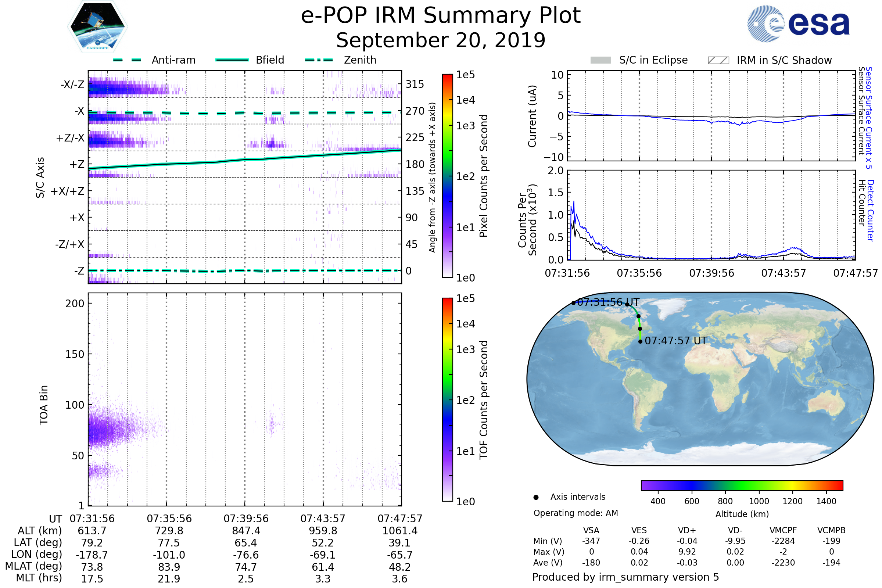Click the IRM in S/C Shadow hatched swatch

coord(718,60)
